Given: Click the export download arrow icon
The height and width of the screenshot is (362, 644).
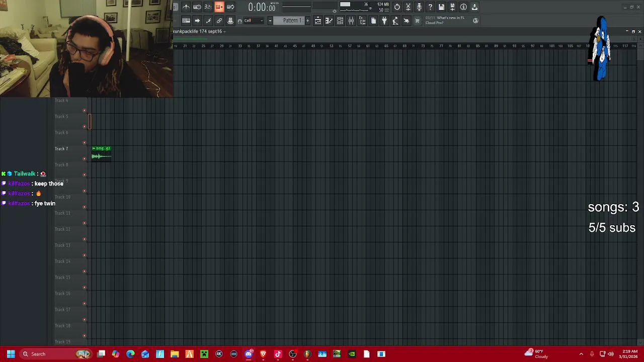Looking at the screenshot, I should 474,7.
